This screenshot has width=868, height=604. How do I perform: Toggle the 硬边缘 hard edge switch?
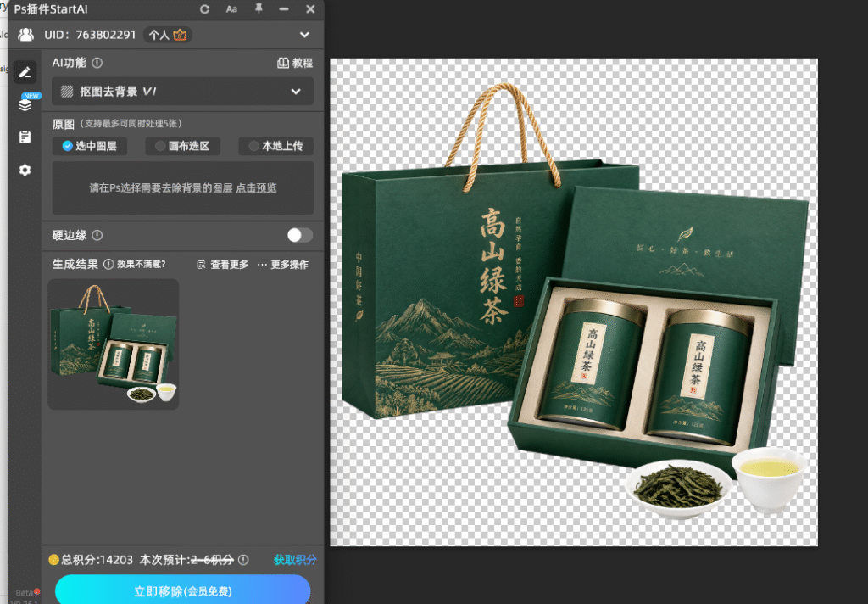click(299, 235)
